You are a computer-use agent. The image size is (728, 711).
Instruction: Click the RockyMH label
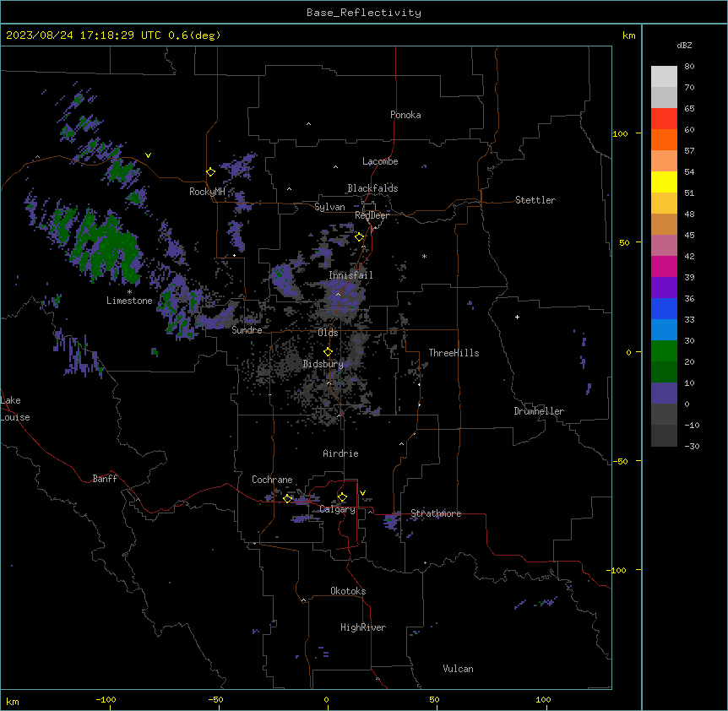(207, 192)
